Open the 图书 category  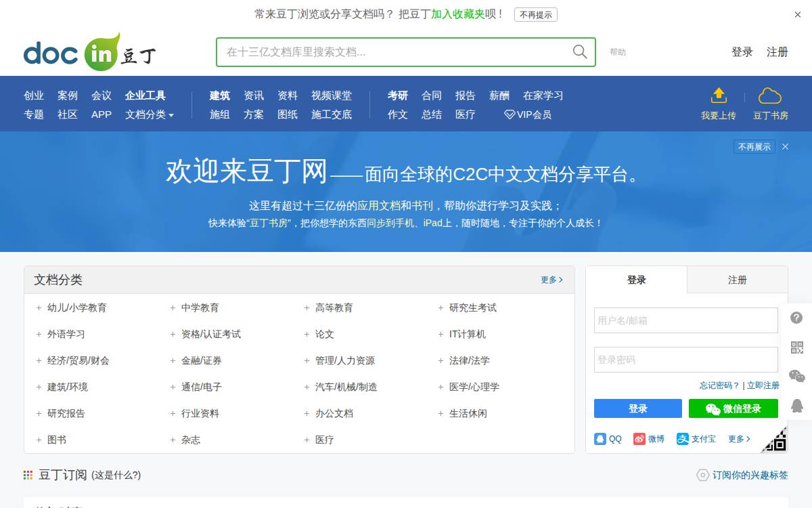coord(57,440)
